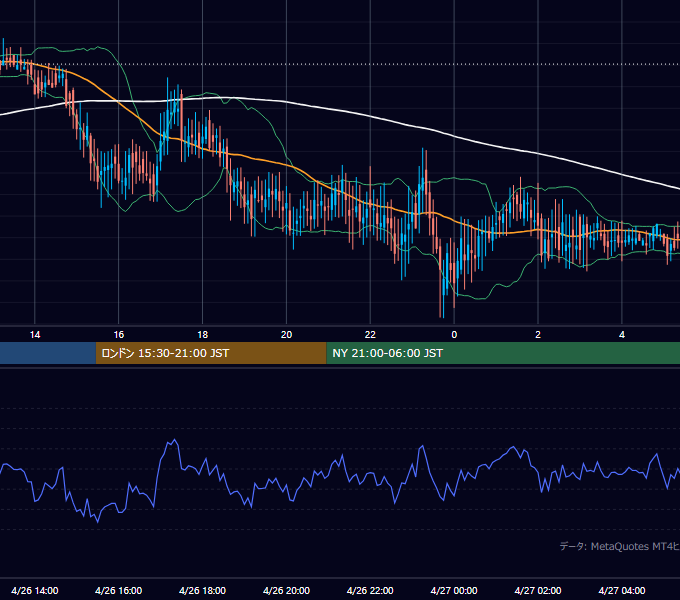Click the 0 hour axis label
Viewport: 680px width, 600px height.
point(454,335)
